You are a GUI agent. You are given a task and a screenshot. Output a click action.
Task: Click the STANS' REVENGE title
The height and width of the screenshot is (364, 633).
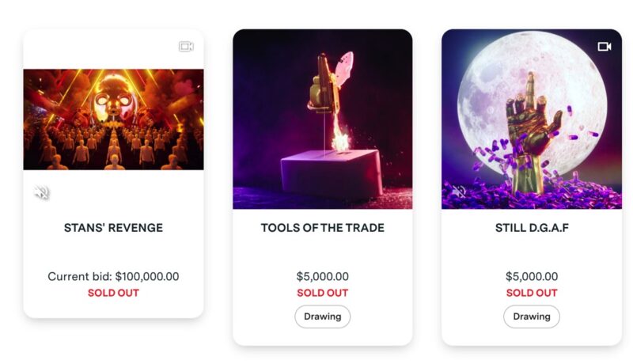[x=113, y=228]
